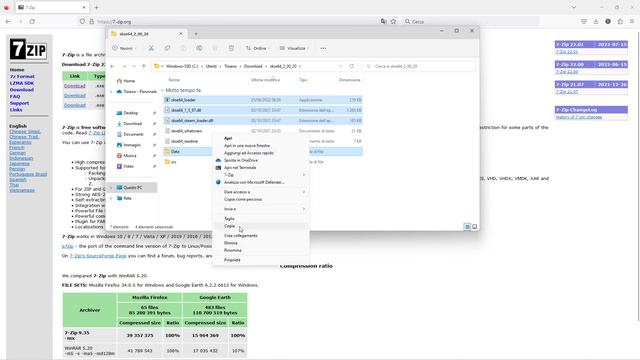Expand the Rete tree node arrow

click(111, 198)
